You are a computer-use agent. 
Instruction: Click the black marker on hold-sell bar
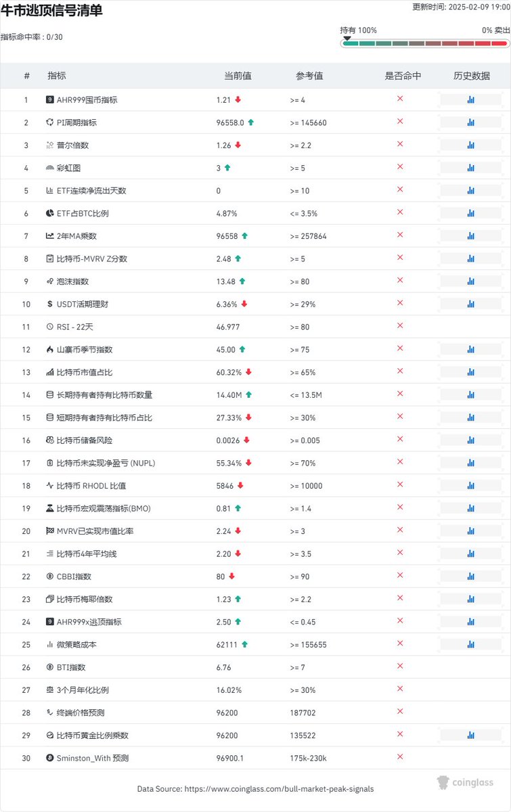[x=347, y=38]
